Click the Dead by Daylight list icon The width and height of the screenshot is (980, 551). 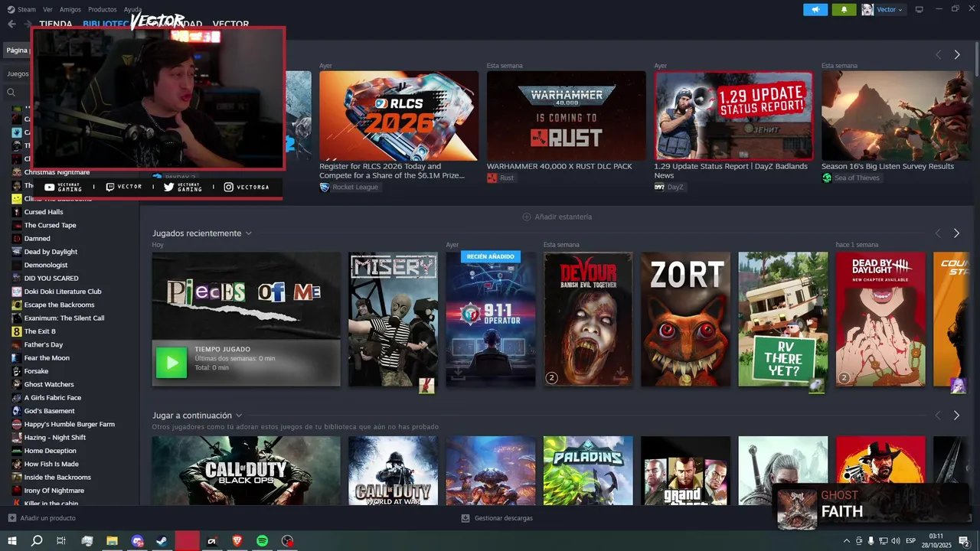tap(17, 252)
